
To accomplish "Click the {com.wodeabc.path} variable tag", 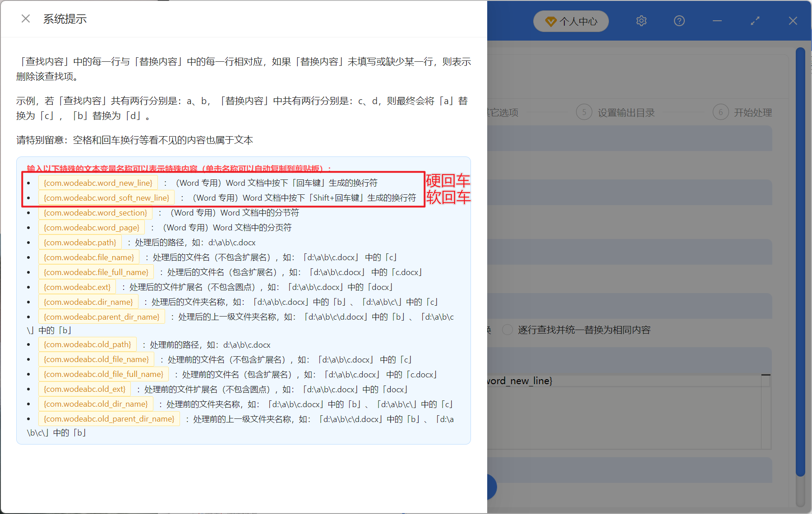I will (80, 242).
